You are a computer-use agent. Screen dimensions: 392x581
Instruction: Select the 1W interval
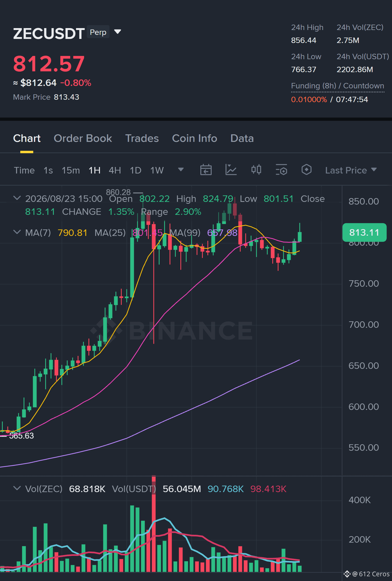pyautogui.click(x=157, y=170)
